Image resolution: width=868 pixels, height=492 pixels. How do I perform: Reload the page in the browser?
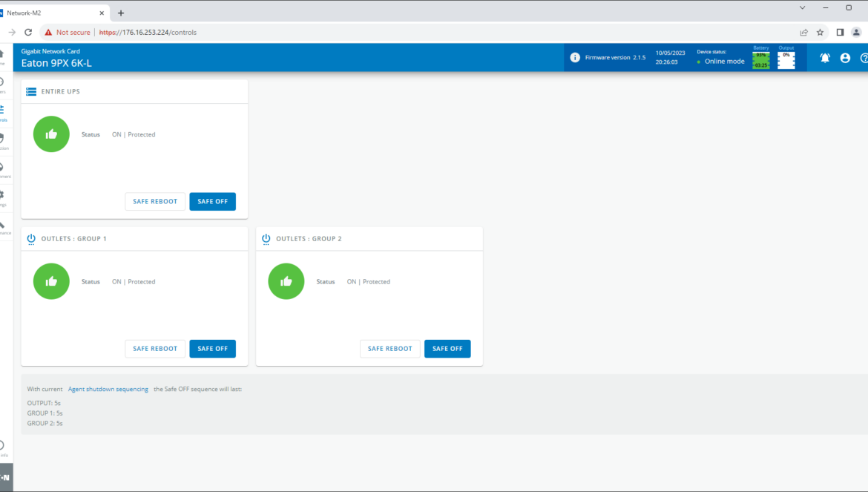pos(28,32)
